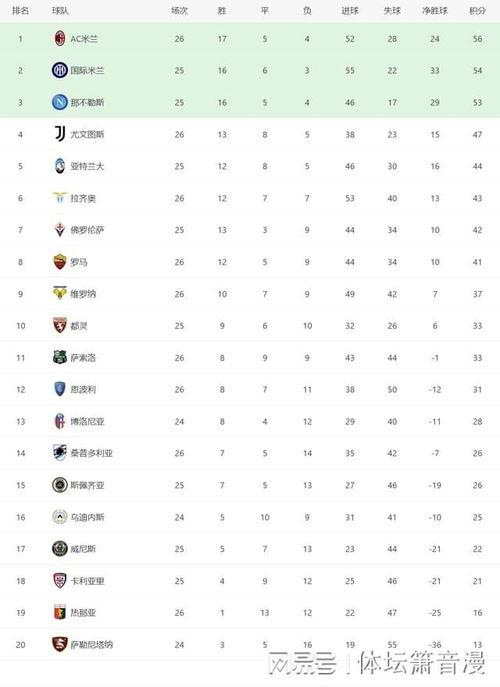The width and height of the screenshot is (500, 687).
Task: Click the 都灵 bull crest
Action: click(x=60, y=325)
